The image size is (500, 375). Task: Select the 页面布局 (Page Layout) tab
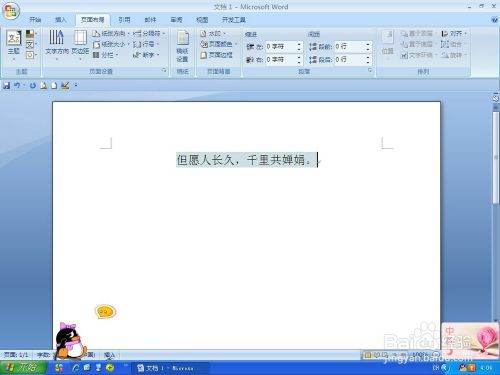pos(93,20)
